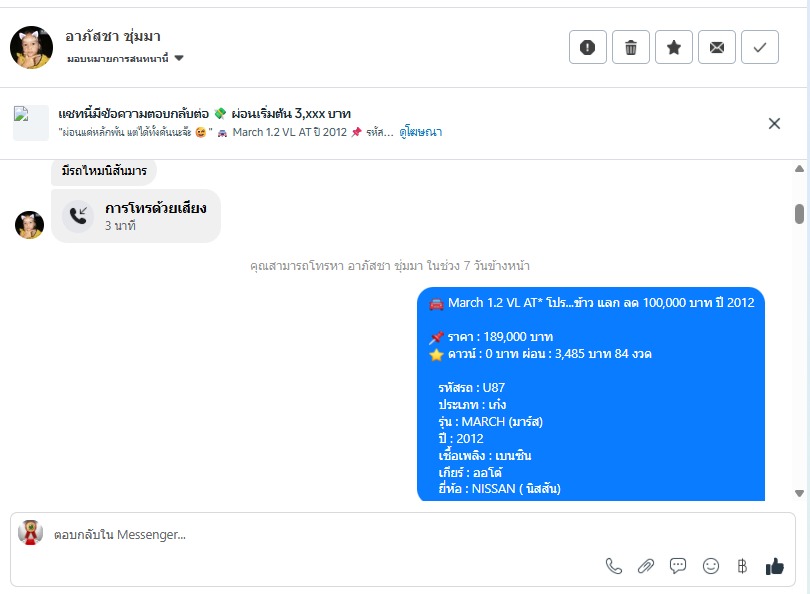Click scrollbar up arrow in chat

[799, 168]
